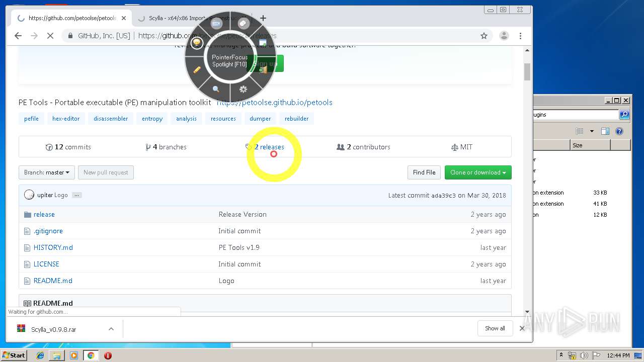Open the Scylla_v0.9.8.rar download item
644x362 pixels.
53,329
